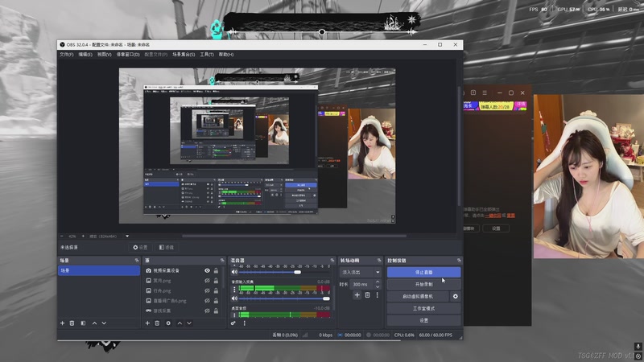Open the mixer three-dot menu beside gears icon
The image size is (644, 362).
[245, 323]
